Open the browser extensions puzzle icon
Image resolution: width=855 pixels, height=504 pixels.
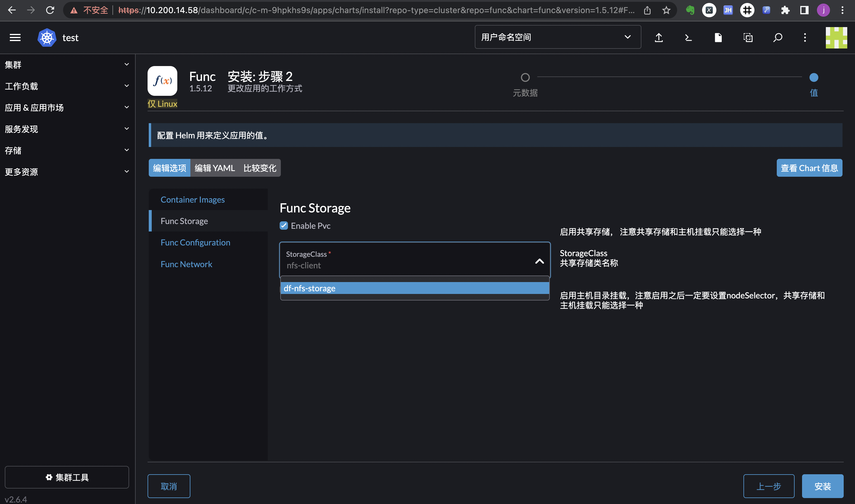(785, 10)
